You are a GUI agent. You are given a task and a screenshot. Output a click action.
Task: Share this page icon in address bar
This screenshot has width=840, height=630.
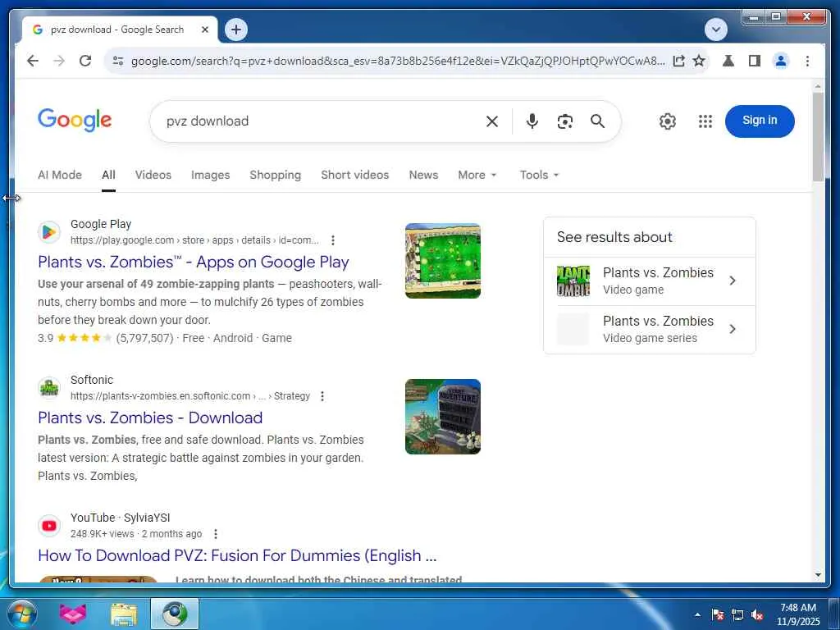(678, 61)
